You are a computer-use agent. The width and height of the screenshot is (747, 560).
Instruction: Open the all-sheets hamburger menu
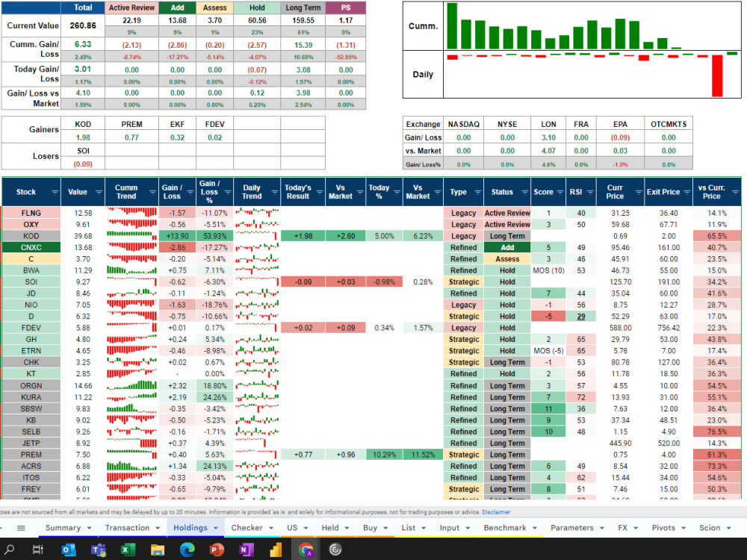coord(22,527)
